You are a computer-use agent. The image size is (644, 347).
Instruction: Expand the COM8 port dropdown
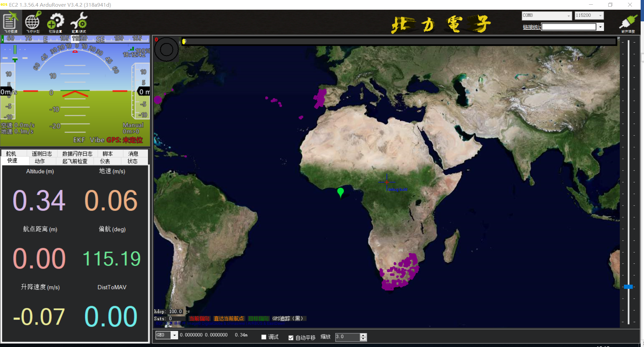click(568, 16)
